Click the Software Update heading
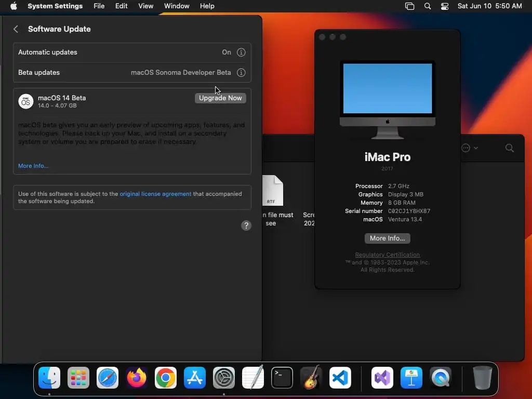The height and width of the screenshot is (399, 532). [59, 29]
